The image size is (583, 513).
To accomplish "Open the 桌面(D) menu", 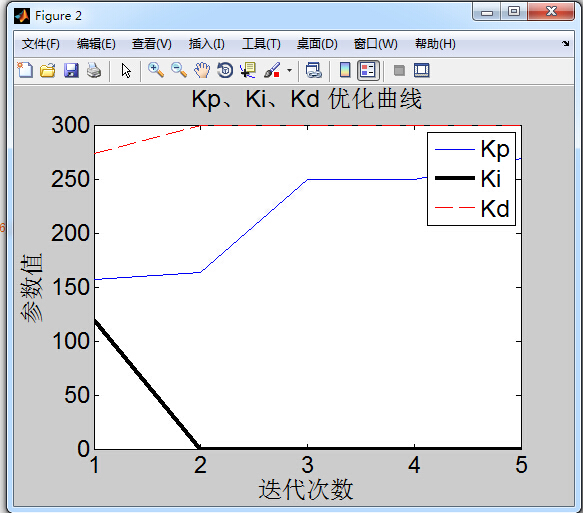I will tap(317, 44).
